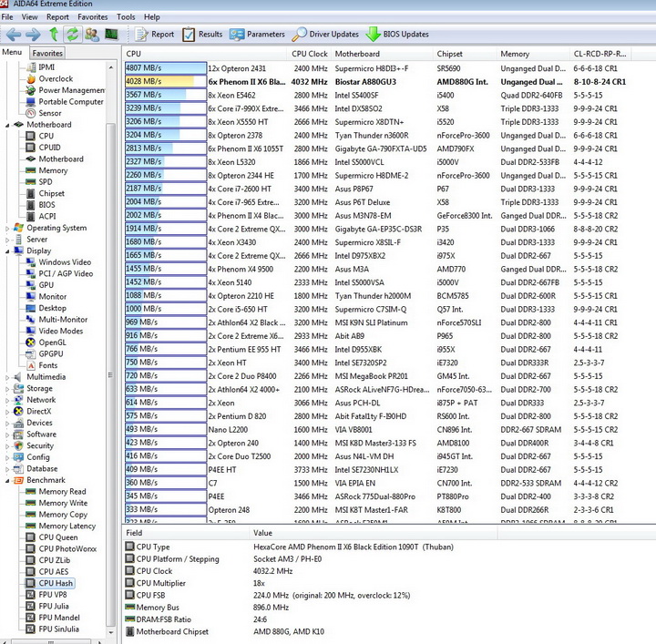Select the 3567 MB/s result bar
Screen dimensions: 656x644
(166, 95)
